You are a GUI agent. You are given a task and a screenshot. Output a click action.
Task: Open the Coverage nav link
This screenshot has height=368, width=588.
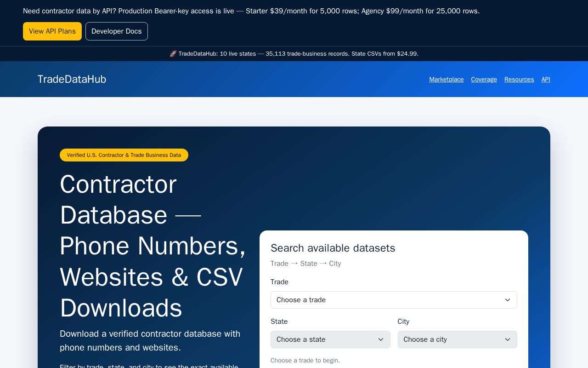(484, 79)
